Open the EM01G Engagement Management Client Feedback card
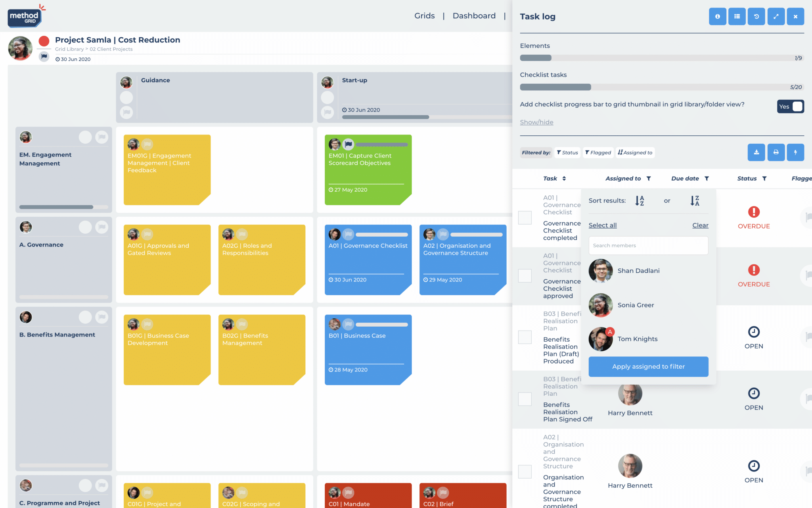This screenshot has width=812, height=508. click(x=167, y=170)
